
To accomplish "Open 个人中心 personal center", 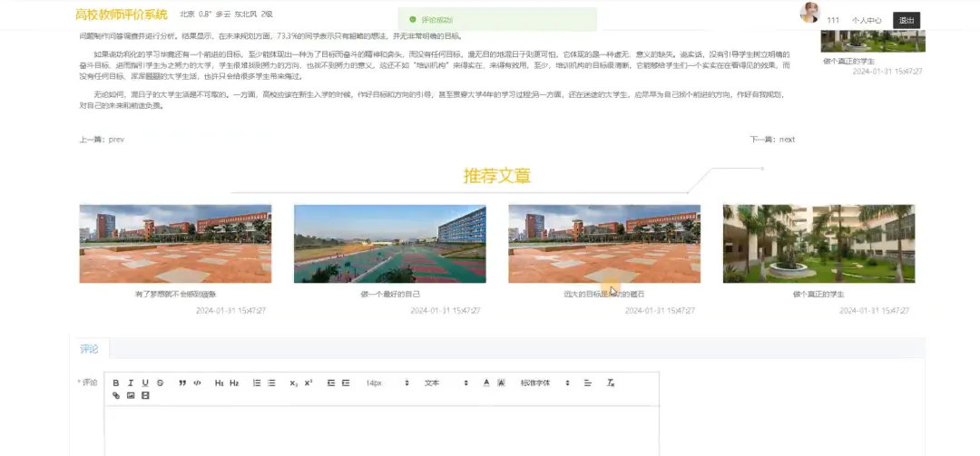I will [867, 21].
